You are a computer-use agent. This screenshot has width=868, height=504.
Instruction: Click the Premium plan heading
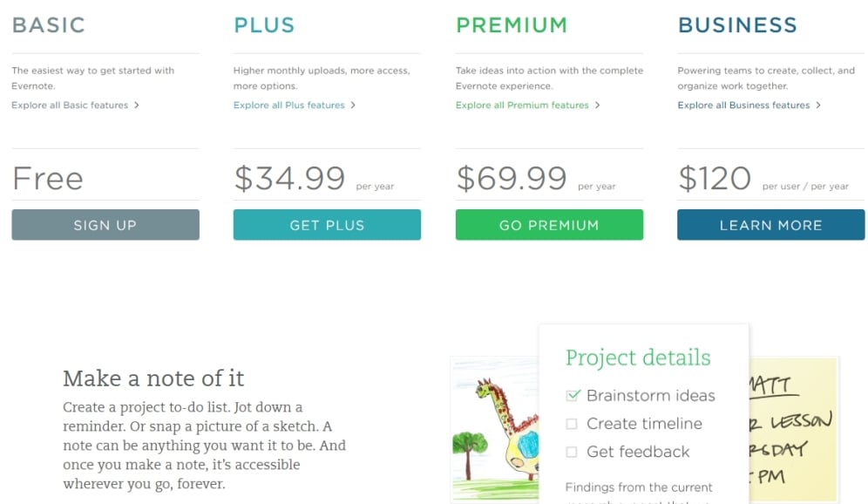pos(512,24)
